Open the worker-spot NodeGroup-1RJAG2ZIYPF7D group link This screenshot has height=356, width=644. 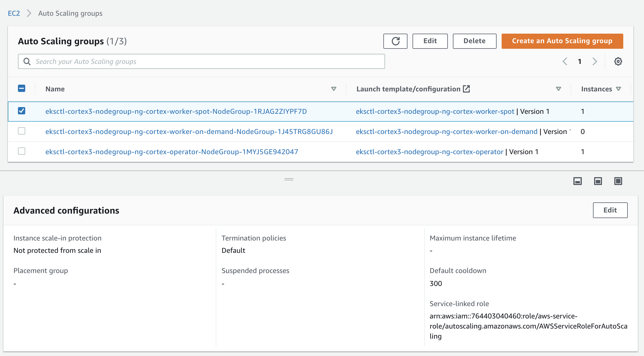click(x=176, y=111)
